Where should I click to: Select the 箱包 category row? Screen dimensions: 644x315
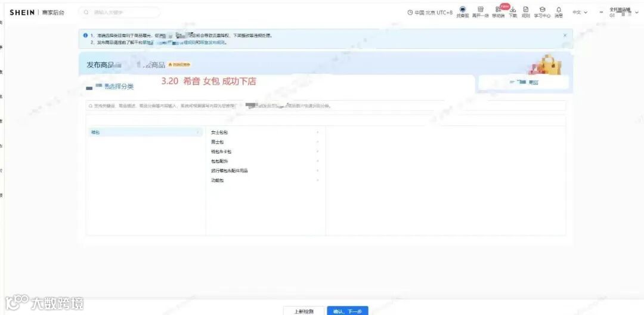pos(145,132)
